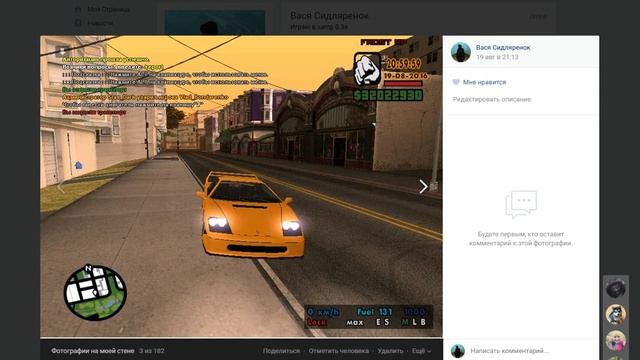Screen dimensions: 640x360
Task: Click the empty comments speech-bubble icon
Action: 521,204
